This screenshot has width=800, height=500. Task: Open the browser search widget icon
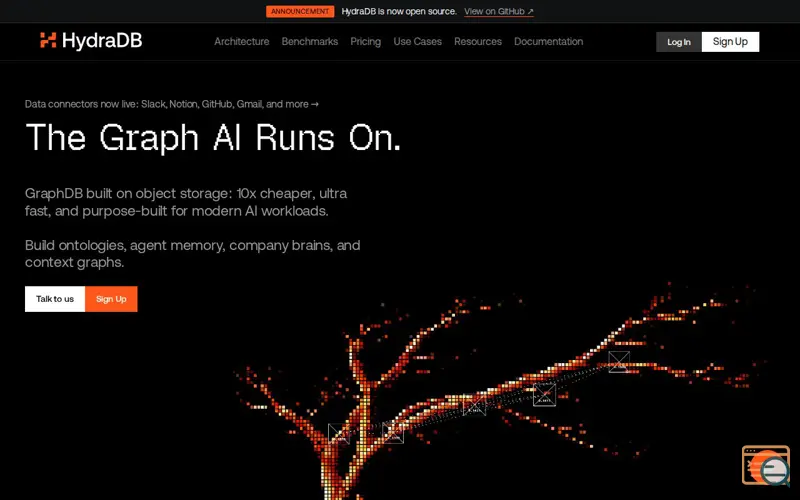(x=766, y=465)
